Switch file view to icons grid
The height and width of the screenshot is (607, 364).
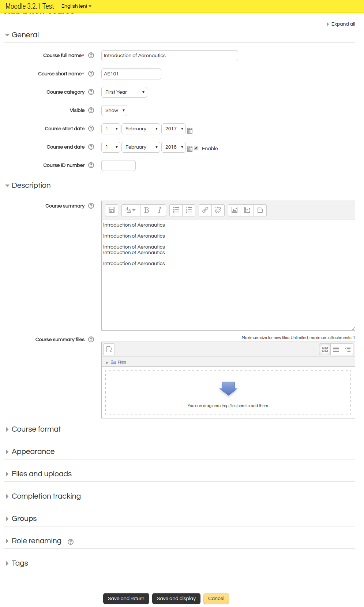[325, 349]
